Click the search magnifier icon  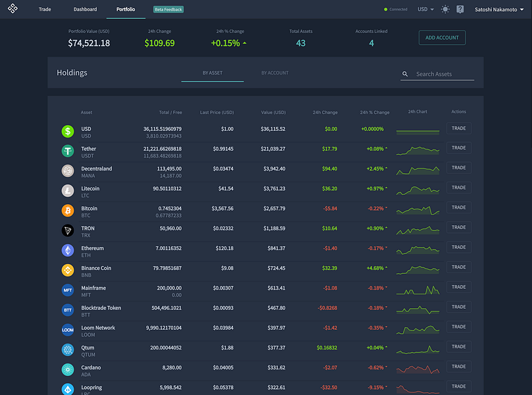pos(405,74)
